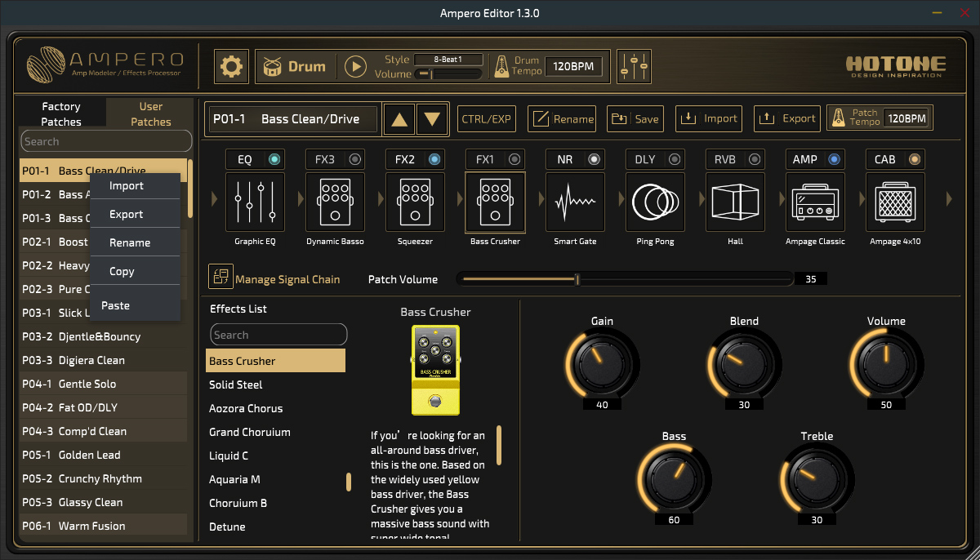Click the Drum machine button
980x560 pixels.
pos(295,66)
